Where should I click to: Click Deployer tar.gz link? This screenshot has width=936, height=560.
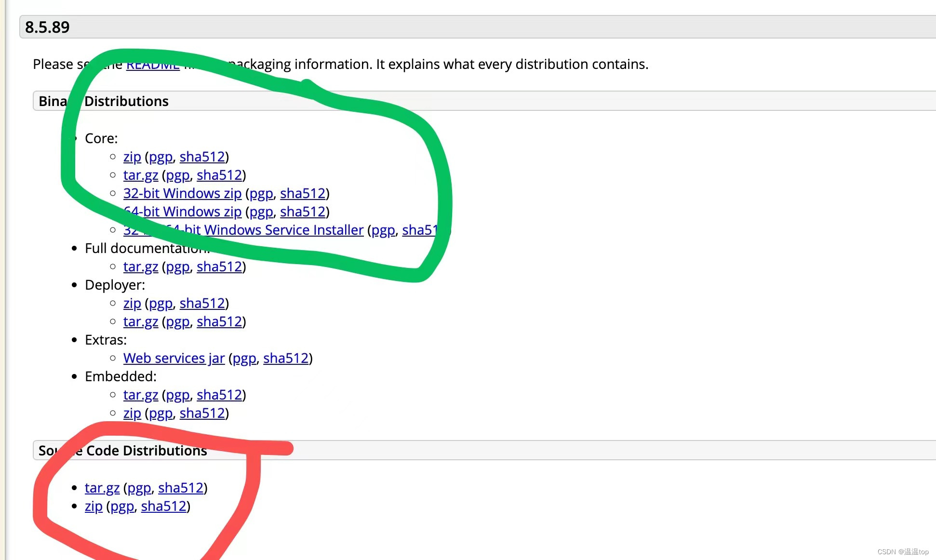coord(140,322)
